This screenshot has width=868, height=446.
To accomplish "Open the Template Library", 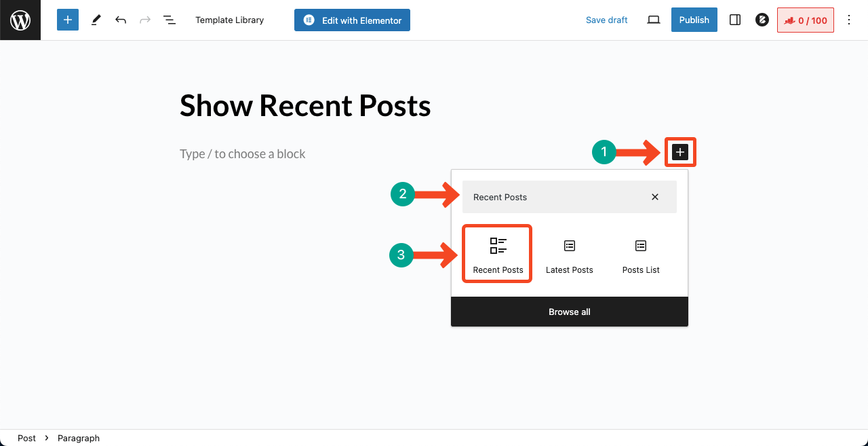I will point(230,20).
